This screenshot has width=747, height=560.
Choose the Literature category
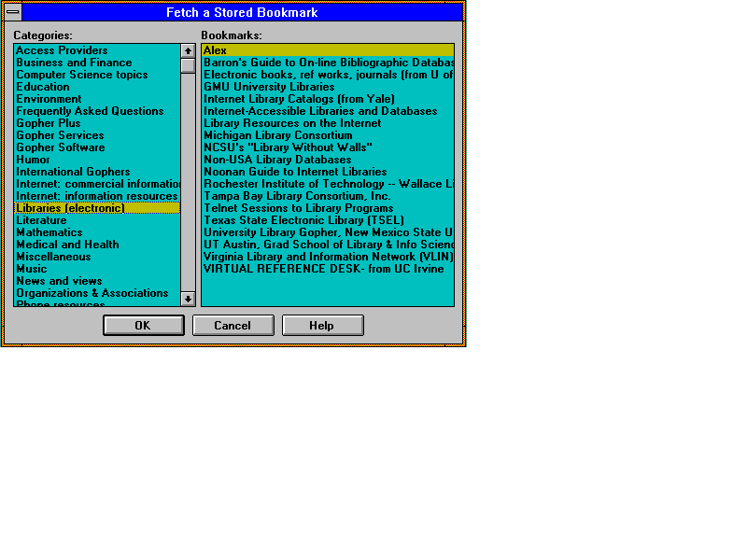point(97,220)
